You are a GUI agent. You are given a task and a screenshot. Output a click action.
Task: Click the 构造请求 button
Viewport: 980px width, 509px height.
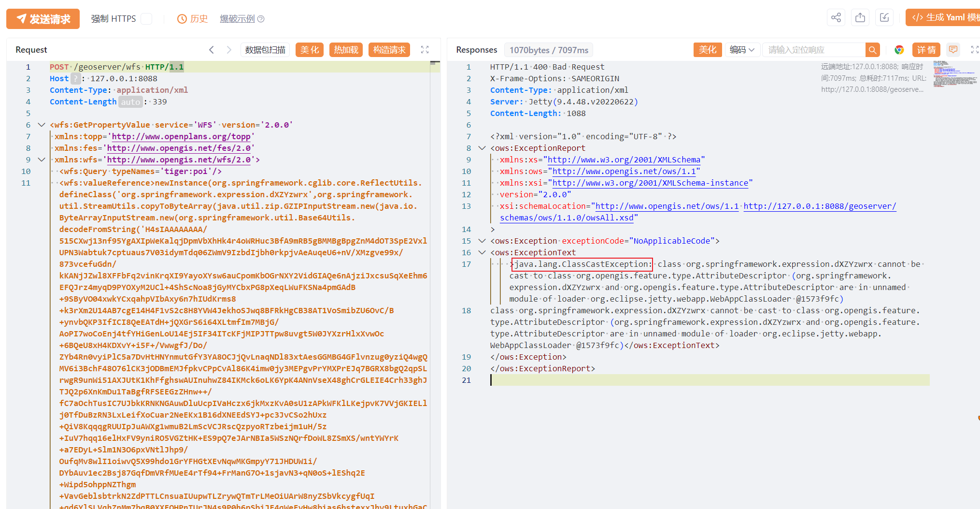(x=389, y=50)
